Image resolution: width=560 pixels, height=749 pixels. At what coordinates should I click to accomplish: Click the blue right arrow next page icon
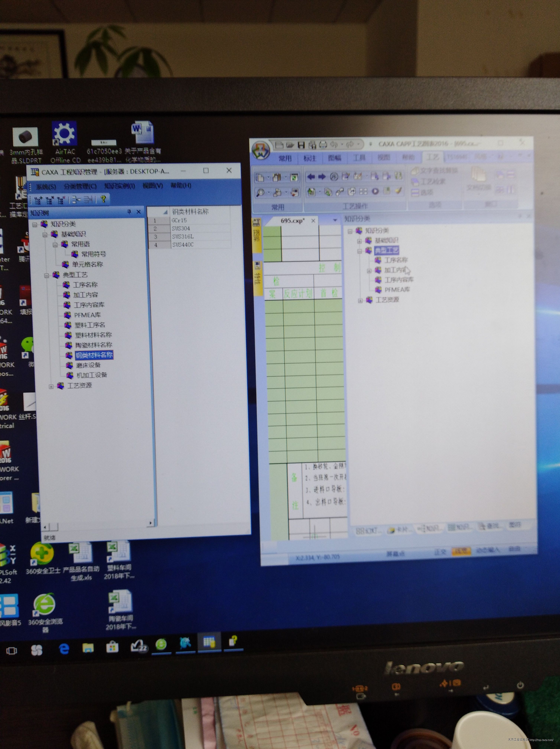point(322,176)
